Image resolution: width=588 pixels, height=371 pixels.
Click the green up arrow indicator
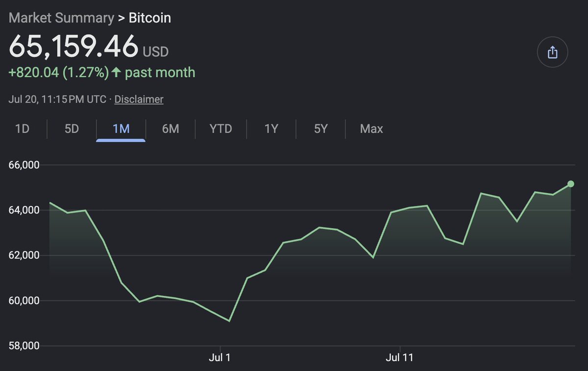click(116, 72)
